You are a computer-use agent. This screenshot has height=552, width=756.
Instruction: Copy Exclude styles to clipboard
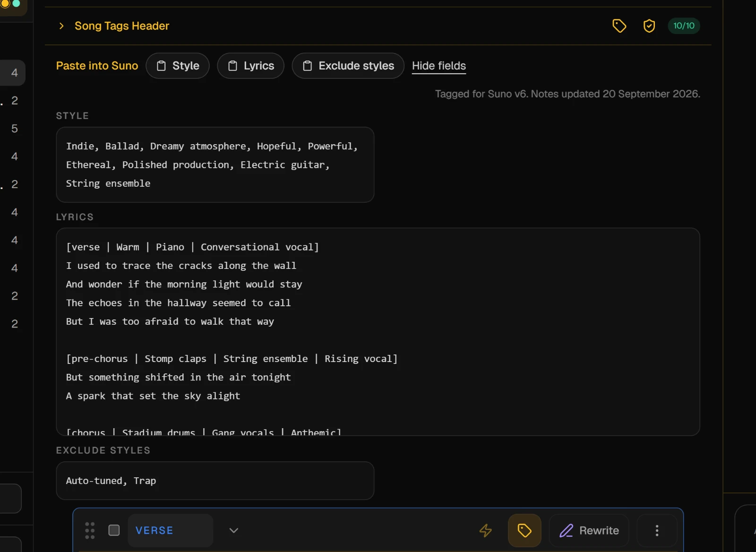[348, 66]
